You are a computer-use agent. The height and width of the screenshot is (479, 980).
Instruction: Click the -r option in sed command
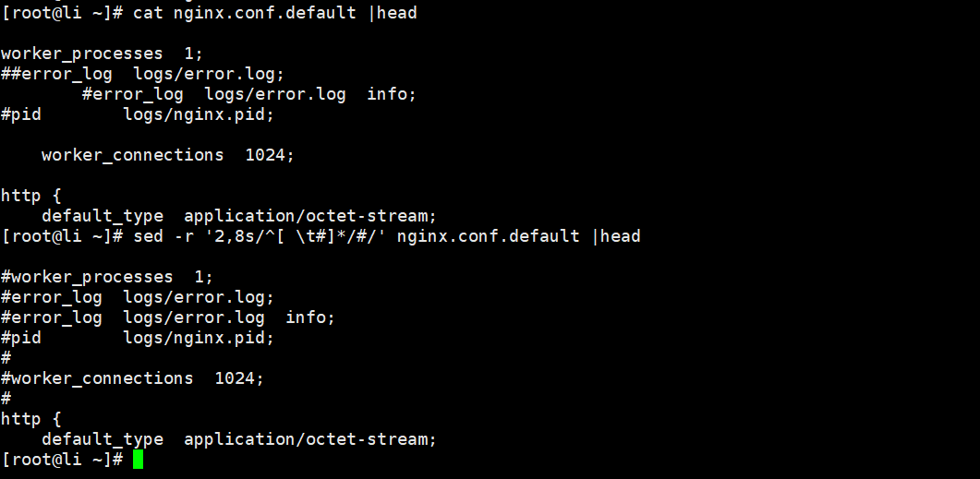(183, 236)
